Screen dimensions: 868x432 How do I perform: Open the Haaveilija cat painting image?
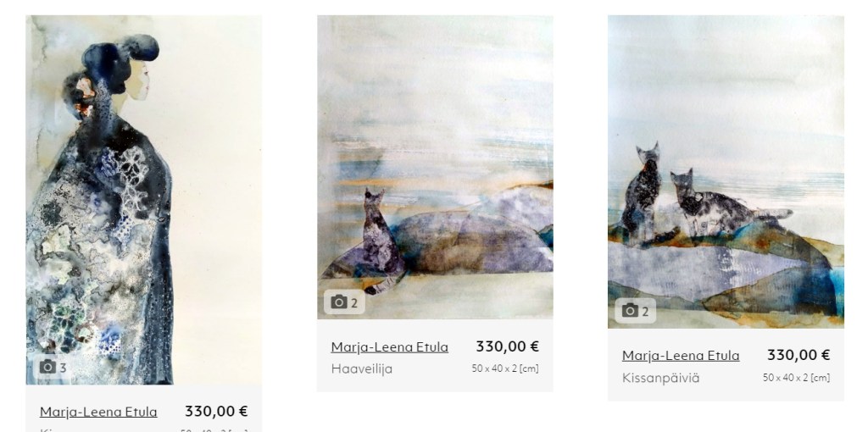435,167
